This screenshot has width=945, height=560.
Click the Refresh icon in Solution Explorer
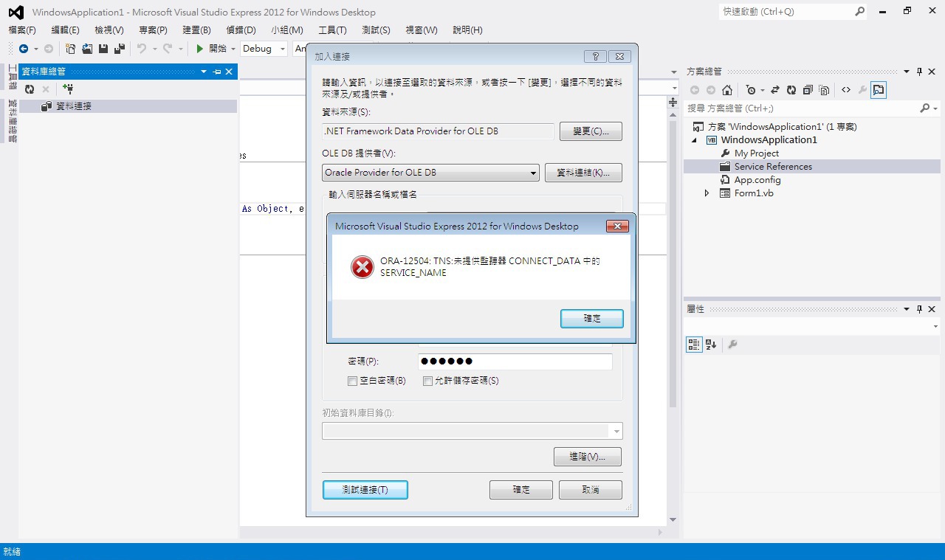[791, 90]
